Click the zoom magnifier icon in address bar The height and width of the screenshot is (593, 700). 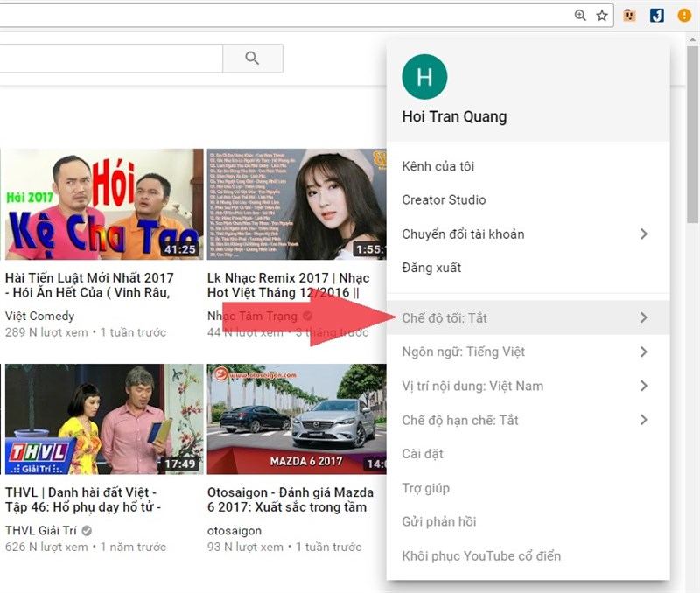pos(580,15)
